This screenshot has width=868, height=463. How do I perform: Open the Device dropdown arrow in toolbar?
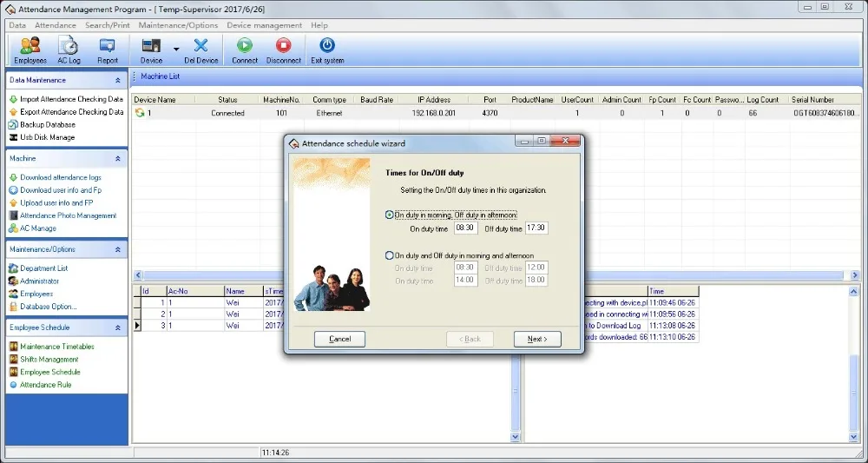176,50
